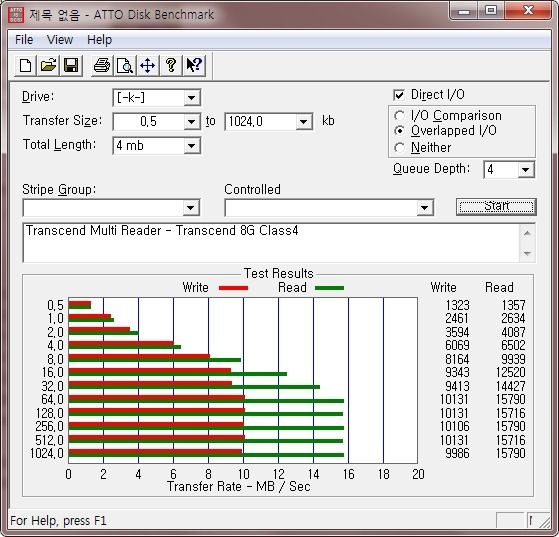Expand the ending Transfer Size 1024.0 dropdown
Screen dimensions: 559x537
click(303, 122)
